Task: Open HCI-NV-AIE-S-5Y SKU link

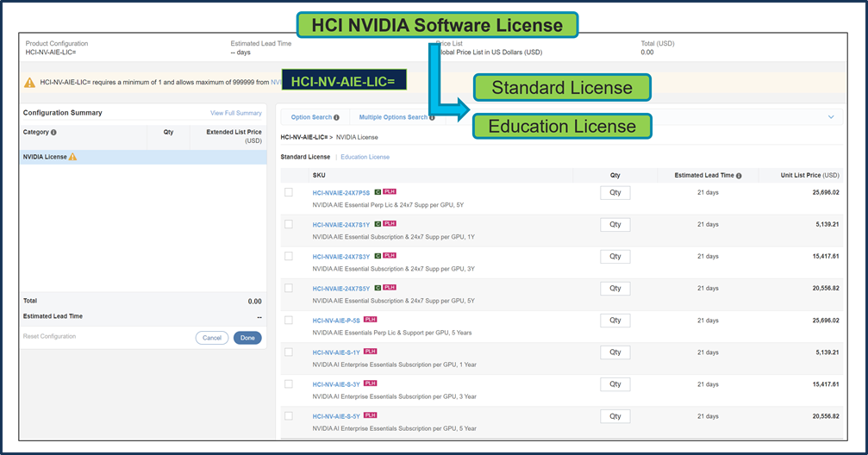Action: click(336, 417)
